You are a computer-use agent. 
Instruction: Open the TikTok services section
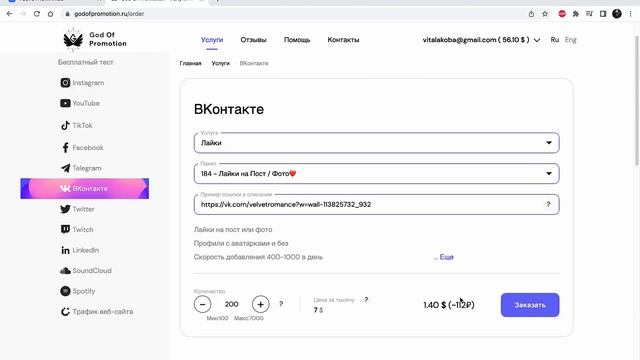coord(76,125)
